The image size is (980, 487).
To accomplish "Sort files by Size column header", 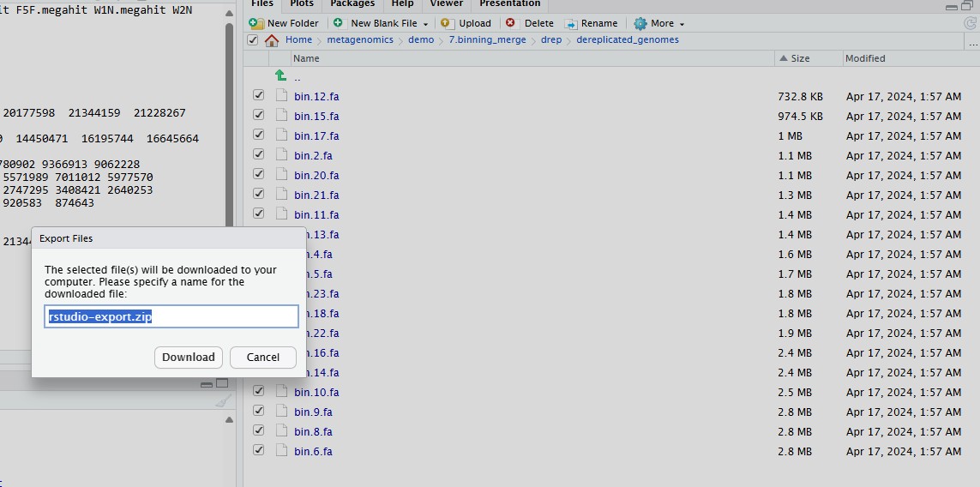I will tap(799, 58).
